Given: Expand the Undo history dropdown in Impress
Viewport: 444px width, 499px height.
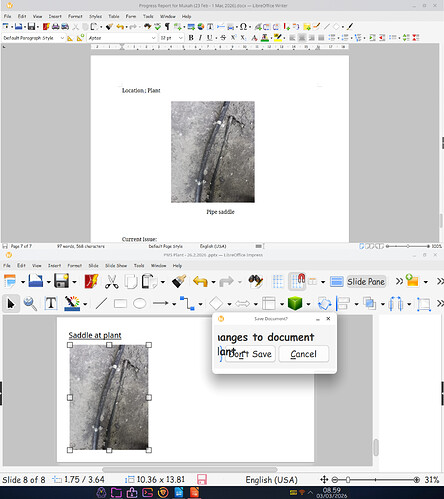Looking at the screenshot, I should tap(213, 282).
